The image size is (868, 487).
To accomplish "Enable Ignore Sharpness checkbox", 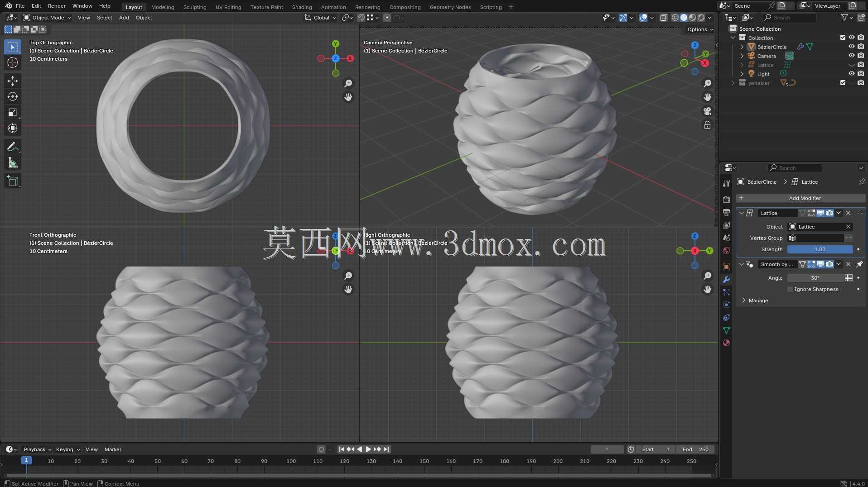I will [790, 289].
